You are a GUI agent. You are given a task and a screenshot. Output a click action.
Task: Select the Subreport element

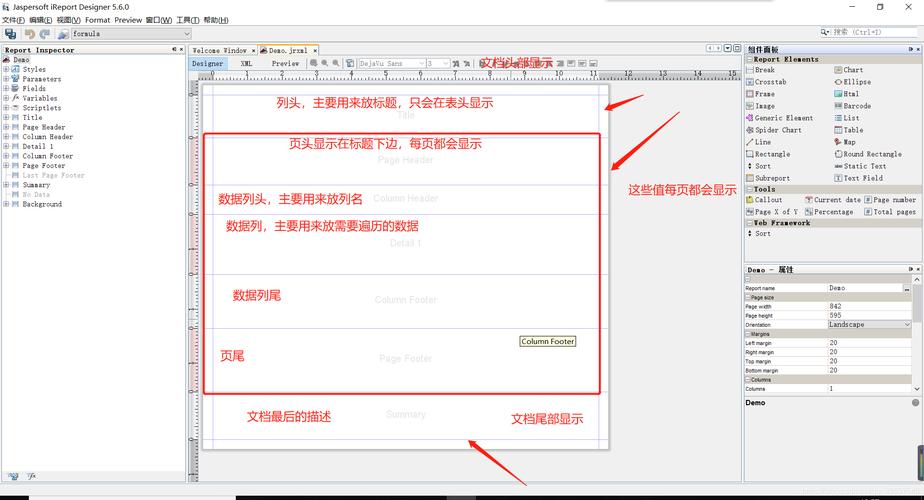(768, 178)
